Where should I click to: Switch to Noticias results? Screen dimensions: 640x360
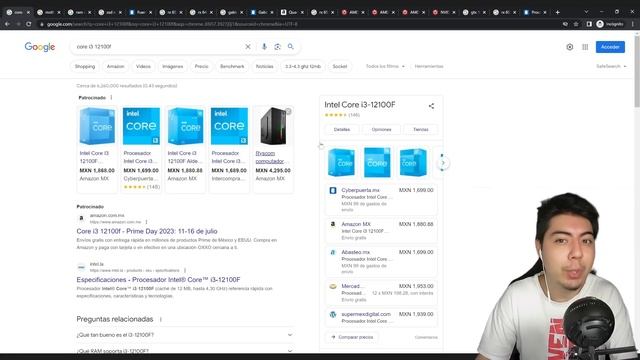click(x=264, y=66)
